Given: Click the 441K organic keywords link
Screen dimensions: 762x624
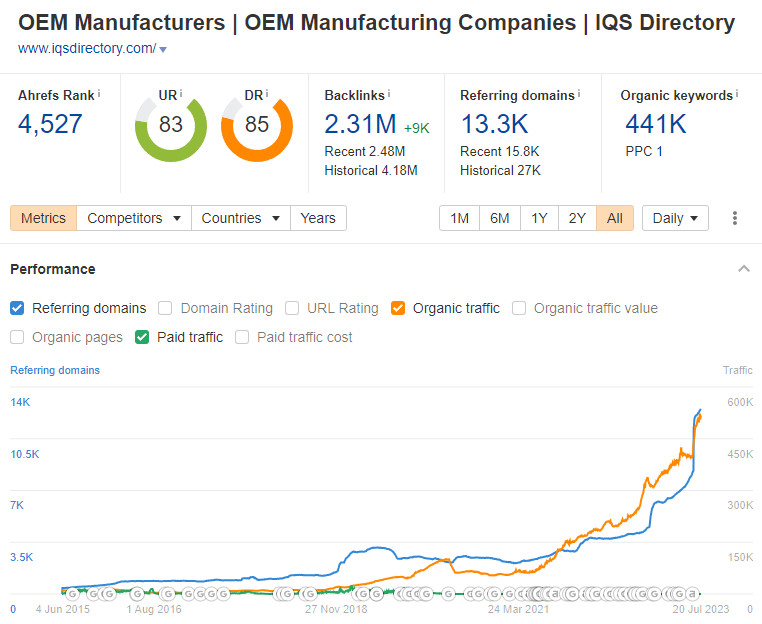Looking at the screenshot, I should (x=655, y=124).
